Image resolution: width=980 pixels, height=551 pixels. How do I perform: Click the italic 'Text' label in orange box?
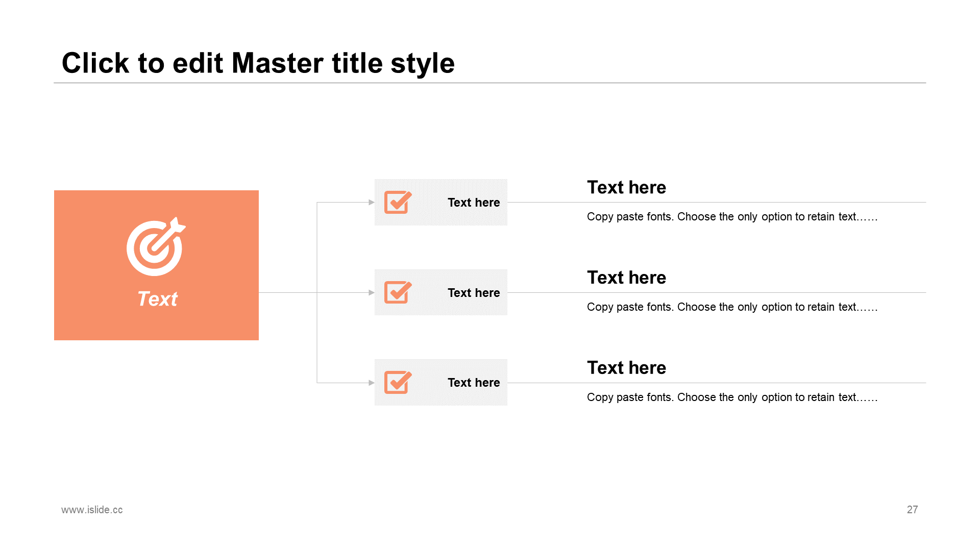click(x=157, y=299)
